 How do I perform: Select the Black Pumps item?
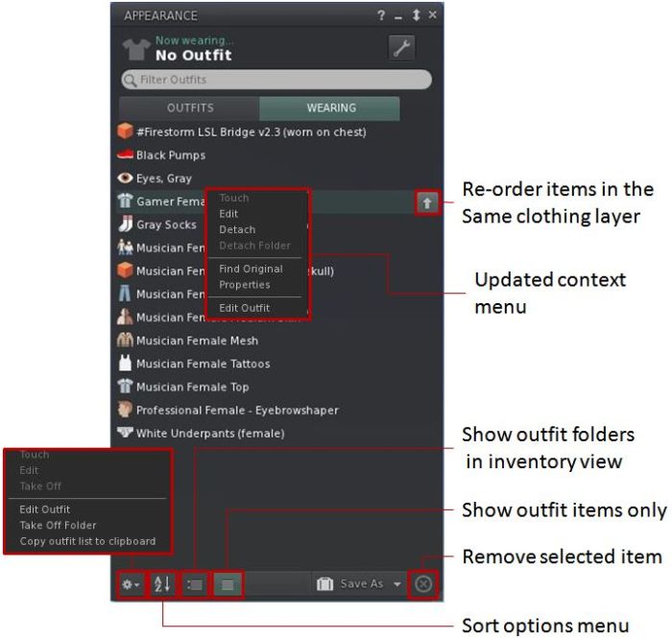click(x=171, y=155)
